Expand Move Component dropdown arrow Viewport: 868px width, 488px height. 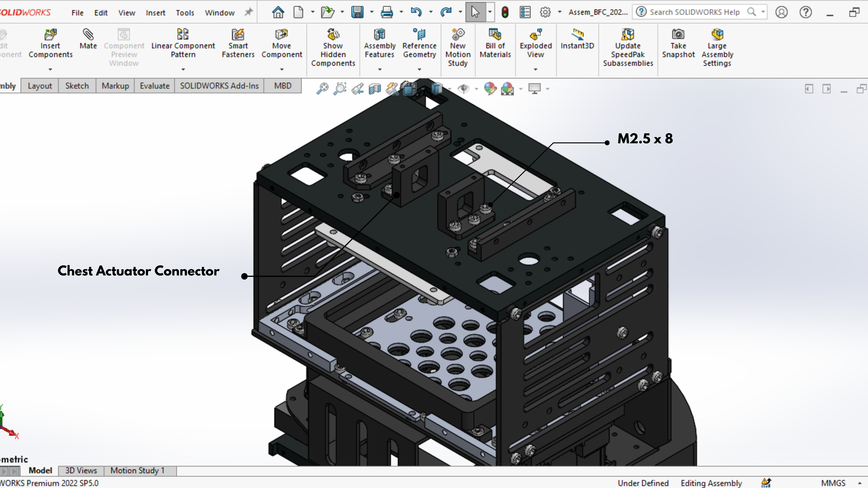282,69
